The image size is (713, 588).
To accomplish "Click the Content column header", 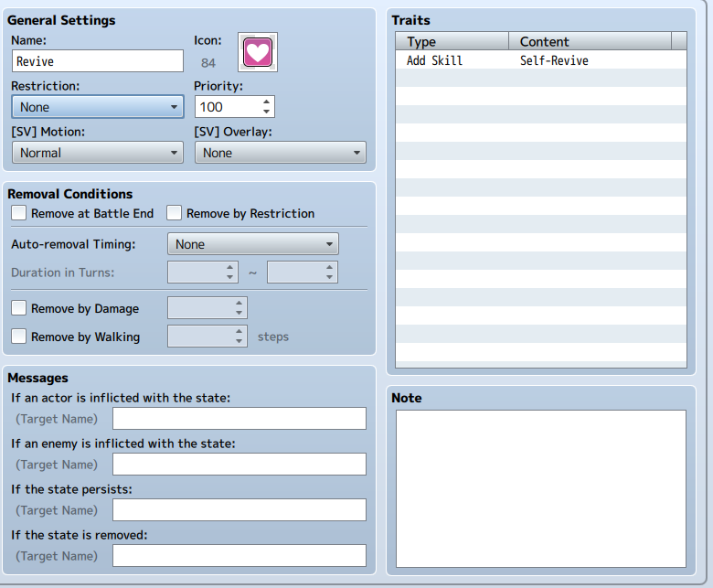I will click(x=590, y=41).
